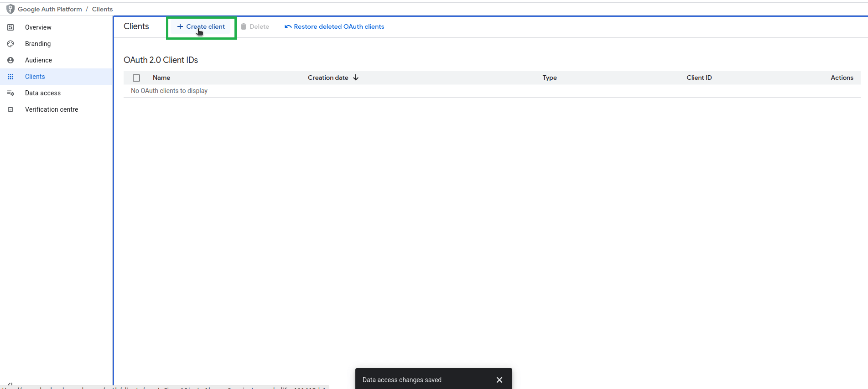Click the Actions column header

click(842, 78)
